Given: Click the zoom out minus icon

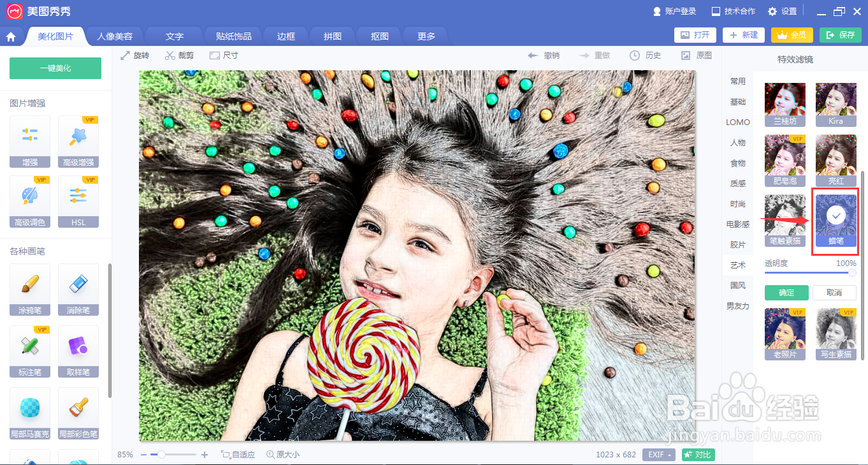Looking at the screenshot, I should [x=143, y=455].
